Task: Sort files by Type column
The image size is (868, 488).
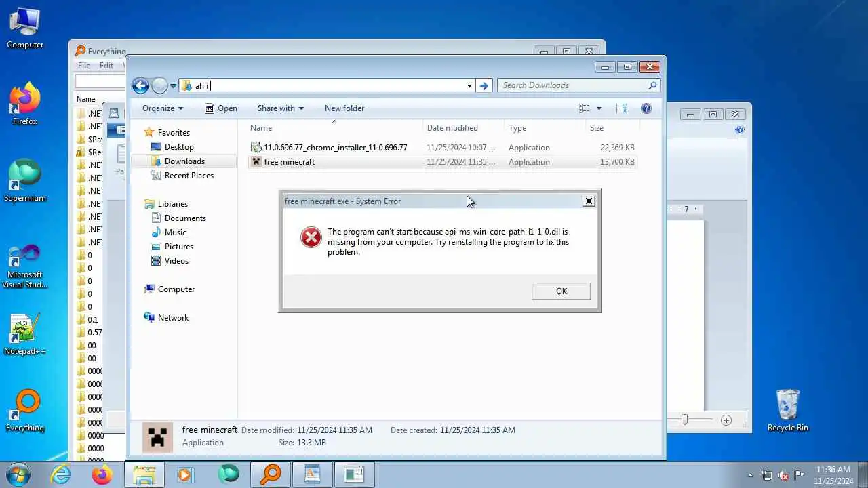Action: click(x=545, y=128)
